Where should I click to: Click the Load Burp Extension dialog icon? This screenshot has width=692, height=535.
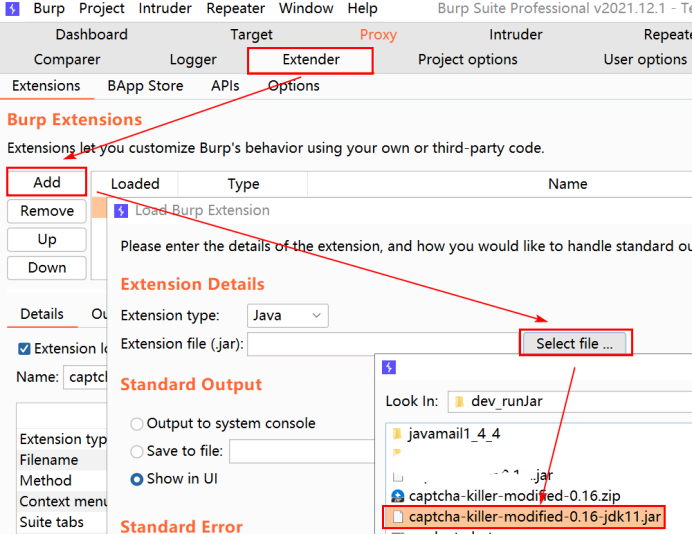121,211
